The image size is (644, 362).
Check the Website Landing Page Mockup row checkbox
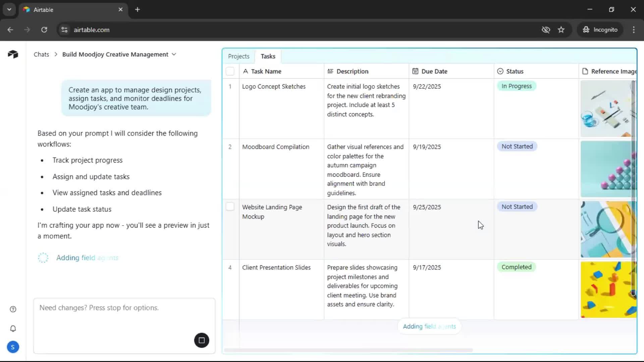230,206
